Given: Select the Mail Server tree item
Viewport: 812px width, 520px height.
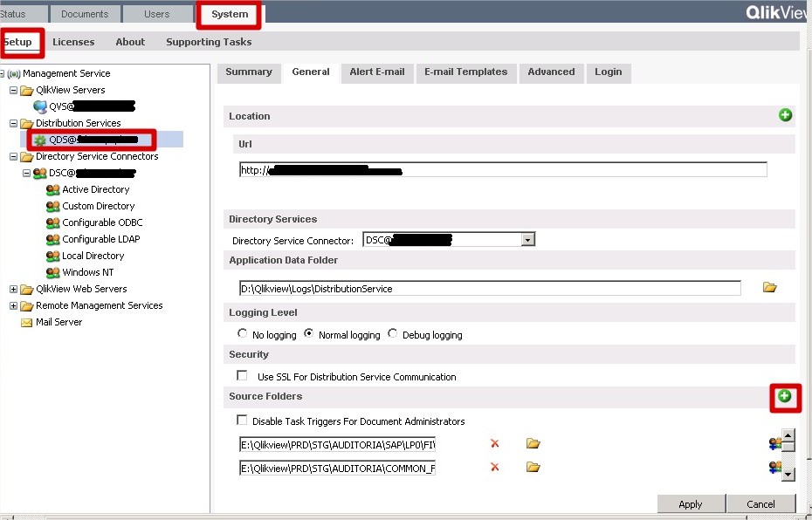Looking at the screenshot, I should click(x=59, y=322).
